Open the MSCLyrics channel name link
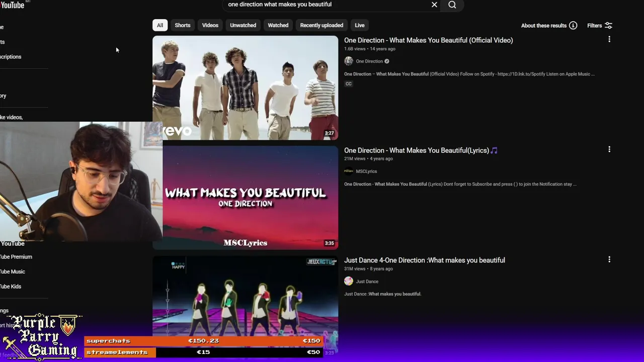644x362 pixels. pyautogui.click(x=366, y=171)
